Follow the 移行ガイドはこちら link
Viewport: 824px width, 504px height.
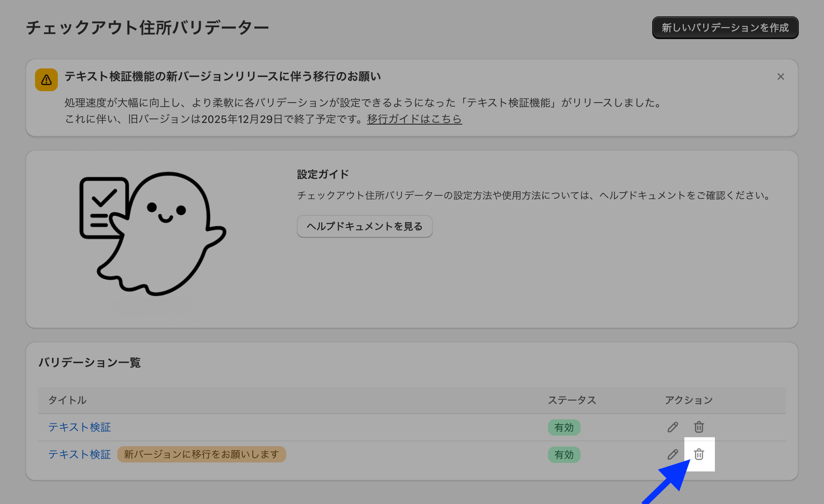(414, 119)
